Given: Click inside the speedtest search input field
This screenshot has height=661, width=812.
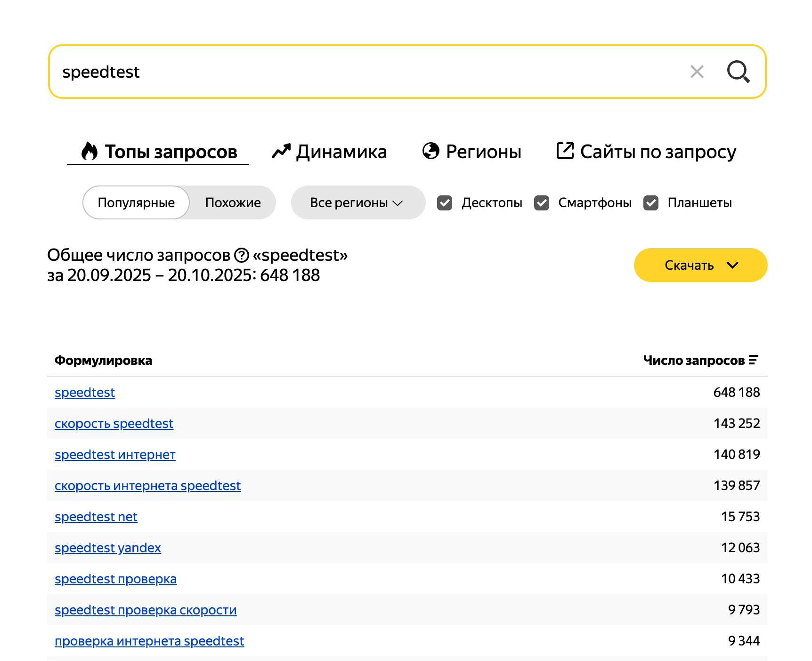Looking at the screenshot, I should tap(367, 72).
